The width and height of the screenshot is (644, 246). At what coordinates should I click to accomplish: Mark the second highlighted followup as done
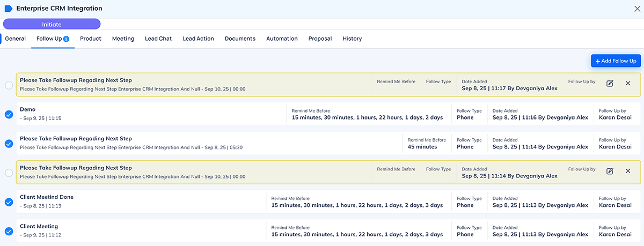9,173
